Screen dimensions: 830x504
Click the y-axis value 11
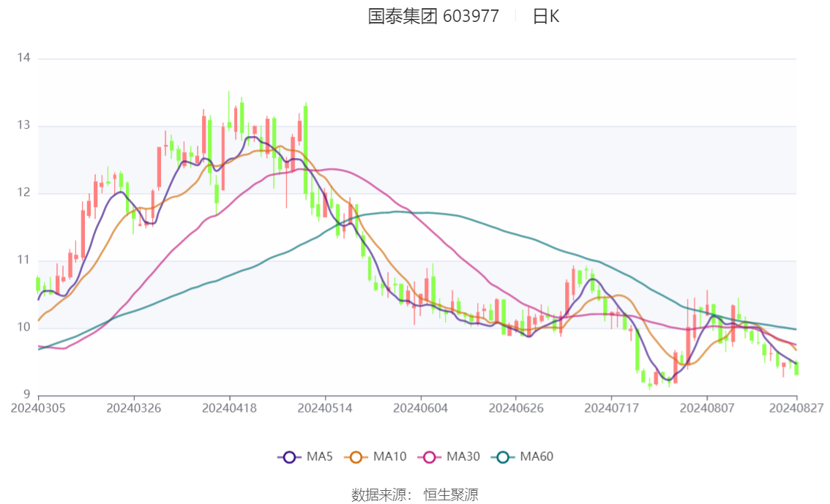[x=24, y=260]
